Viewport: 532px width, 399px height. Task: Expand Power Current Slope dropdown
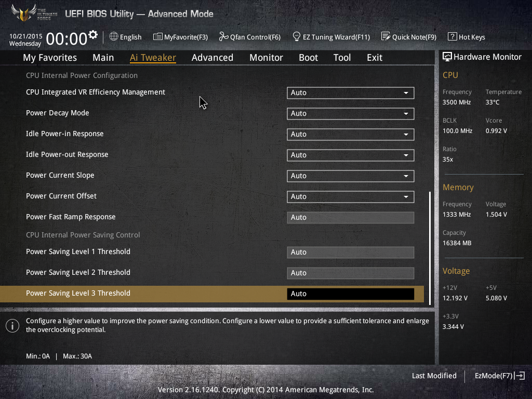coord(351,176)
